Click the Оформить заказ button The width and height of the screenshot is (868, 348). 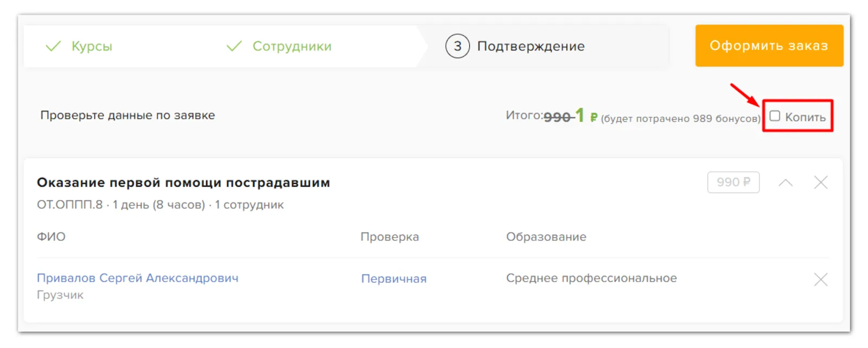(x=769, y=46)
